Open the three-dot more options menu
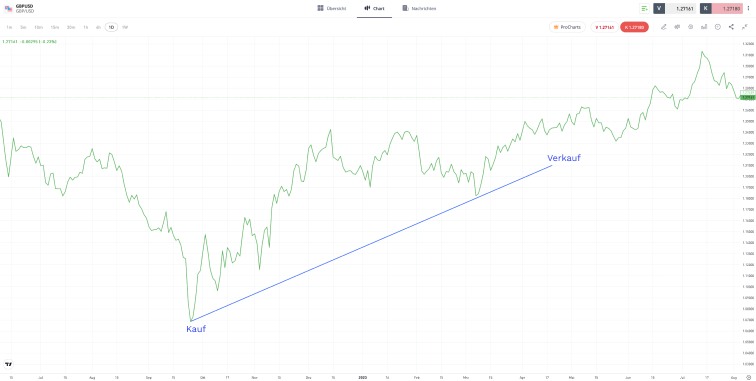The image size is (756, 381). point(749,8)
